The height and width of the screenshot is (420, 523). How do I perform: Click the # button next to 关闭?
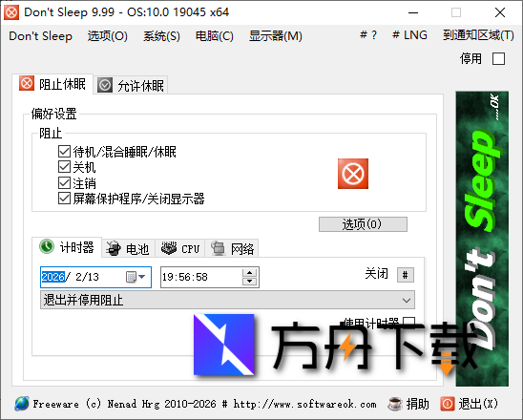[x=406, y=275]
